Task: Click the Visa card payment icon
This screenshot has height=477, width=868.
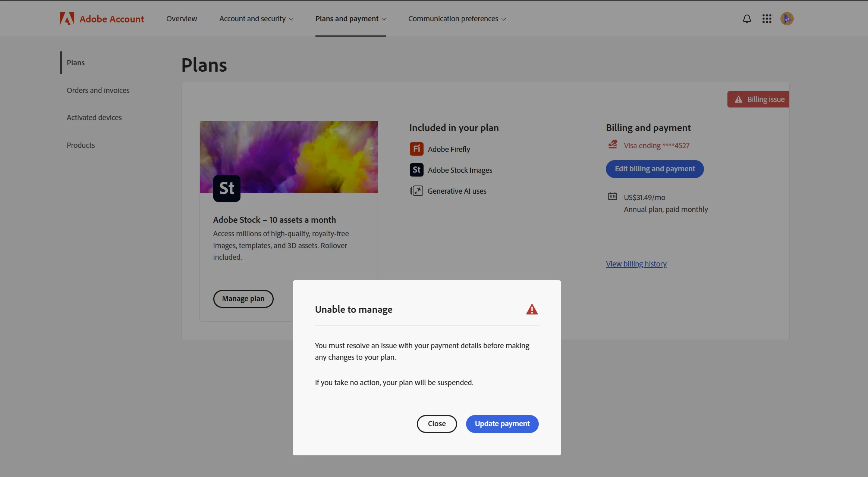Action: 613,144
